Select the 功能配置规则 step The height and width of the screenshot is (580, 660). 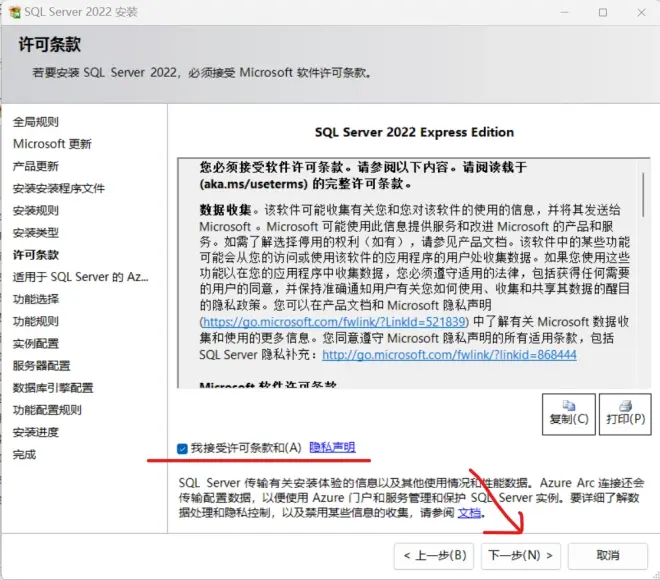pos(47,410)
